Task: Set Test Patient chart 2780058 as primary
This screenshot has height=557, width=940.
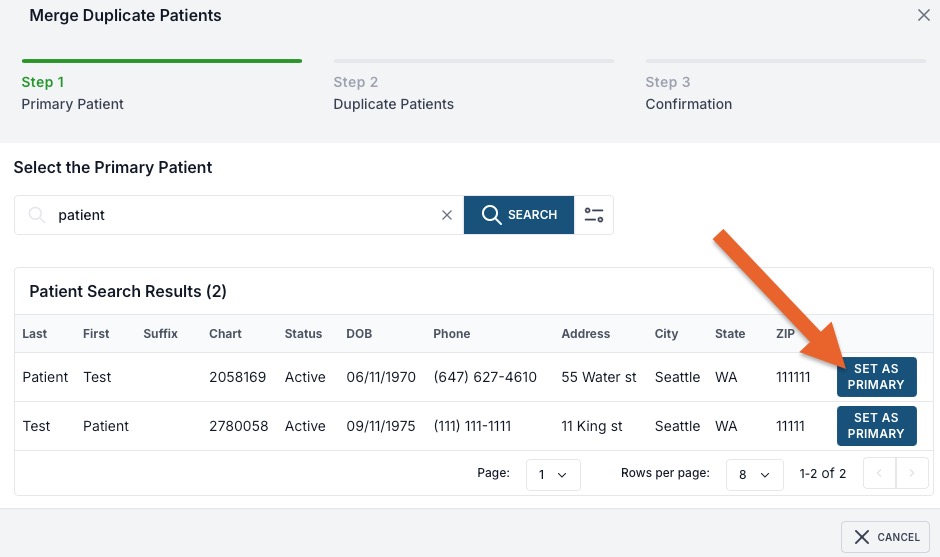Action: [876, 426]
